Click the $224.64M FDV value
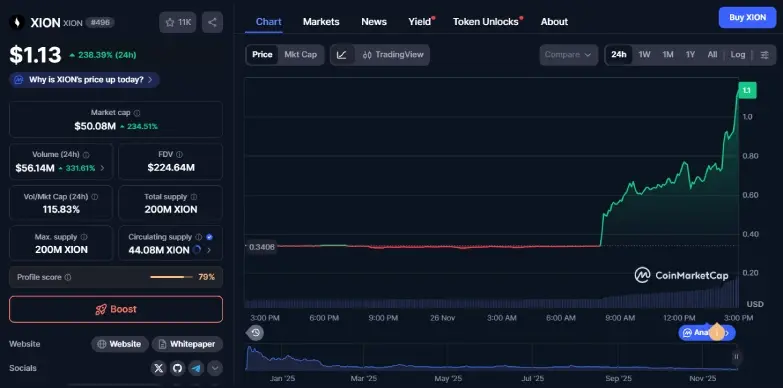Image resolution: width=783 pixels, height=388 pixels. click(x=171, y=168)
